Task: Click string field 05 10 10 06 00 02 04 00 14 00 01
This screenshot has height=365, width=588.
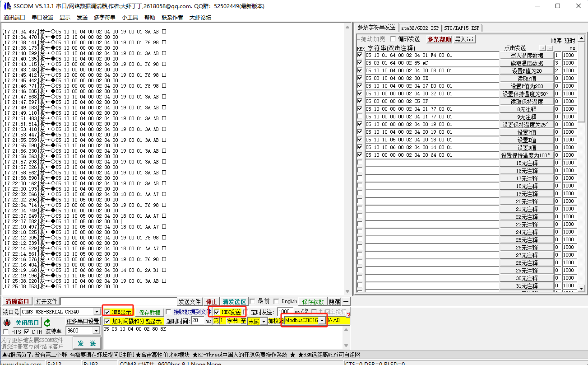Action: [x=432, y=147]
